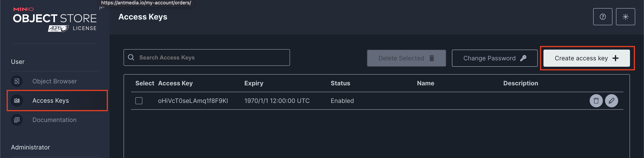Screen dimensions: 644x158
Task: Open the help question mark icon
Action: coord(603,17)
